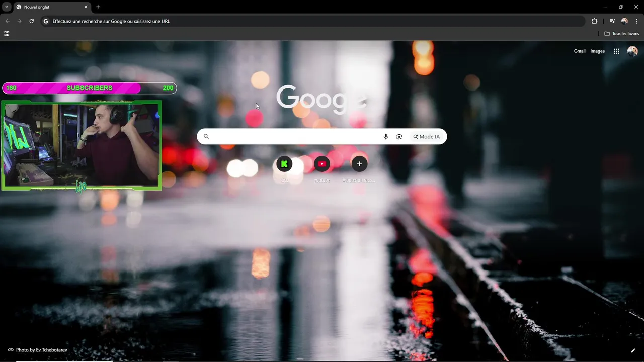Open the Google account avatar on page

pos(632,51)
